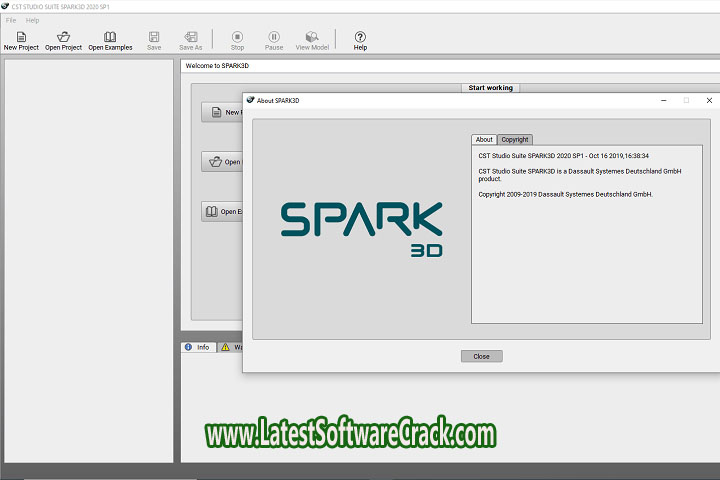Click the SPARK 3D logo image
The width and height of the screenshot is (720, 480).
pos(362,229)
